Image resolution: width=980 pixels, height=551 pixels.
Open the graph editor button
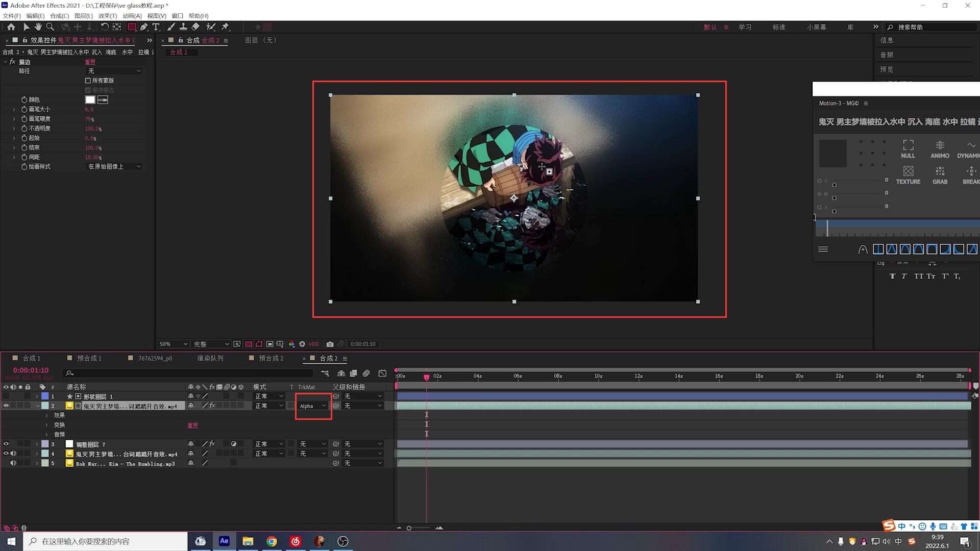click(382, 374)
